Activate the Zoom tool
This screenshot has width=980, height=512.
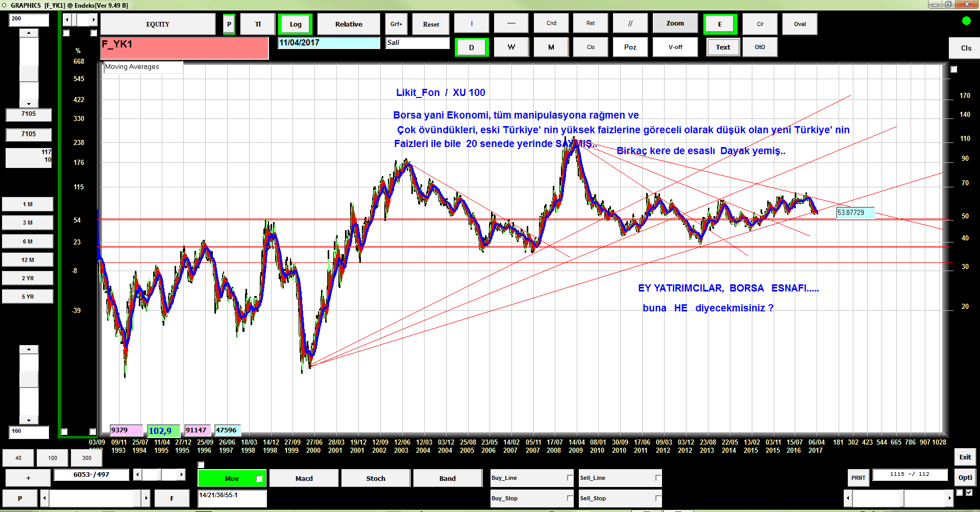[x=675, y=23]
